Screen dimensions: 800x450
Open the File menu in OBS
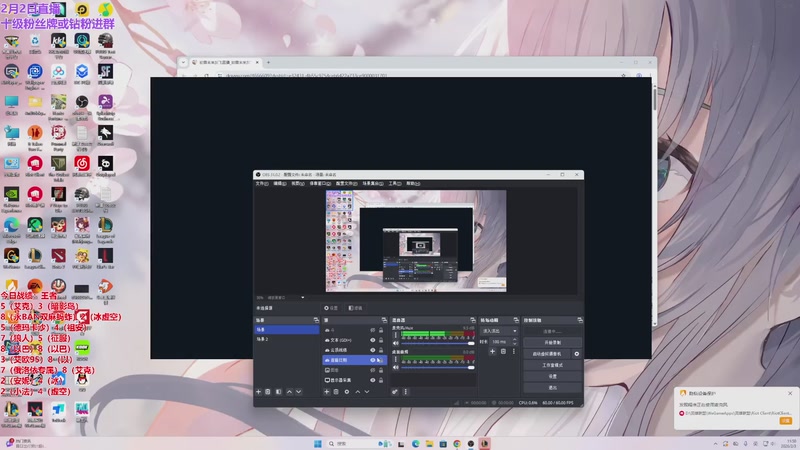tap(262, 184)
